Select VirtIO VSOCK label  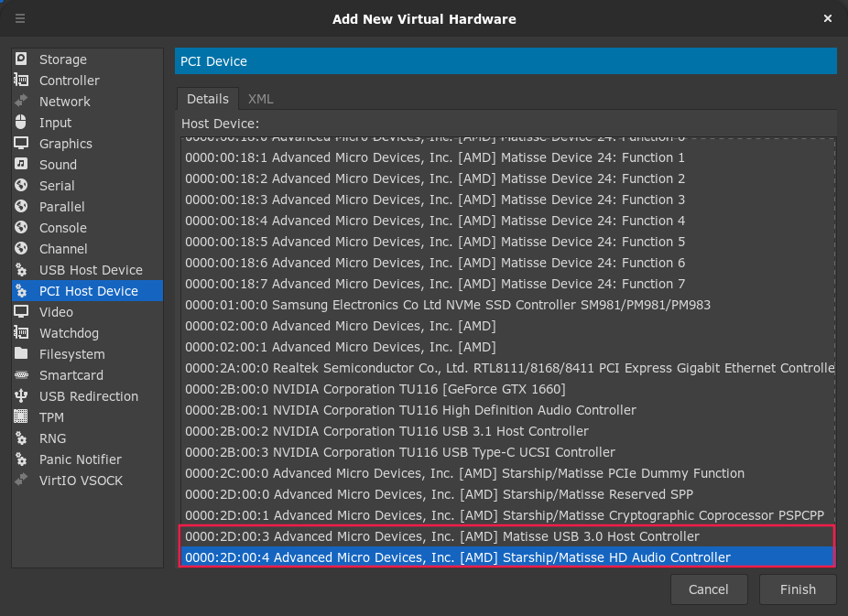coord(81,481)
